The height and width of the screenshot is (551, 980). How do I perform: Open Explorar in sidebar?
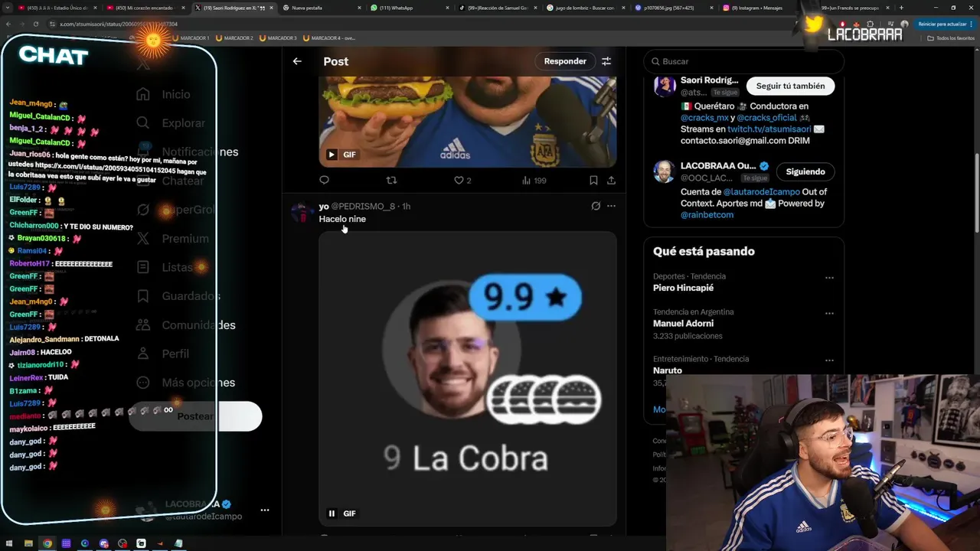pyautogui.click(x=171, y=123)
